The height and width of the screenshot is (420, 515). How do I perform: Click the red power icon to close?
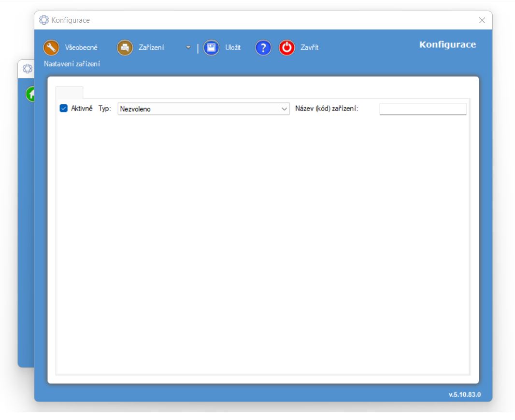coord(287,47)
